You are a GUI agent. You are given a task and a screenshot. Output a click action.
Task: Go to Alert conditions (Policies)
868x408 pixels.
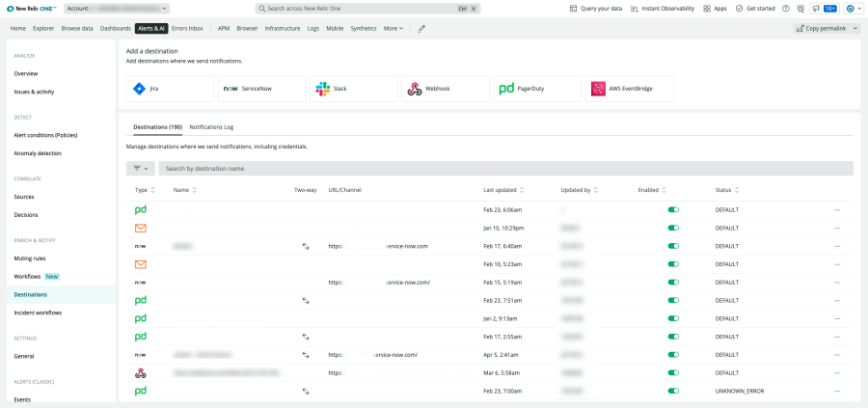[x=45, y=135]
